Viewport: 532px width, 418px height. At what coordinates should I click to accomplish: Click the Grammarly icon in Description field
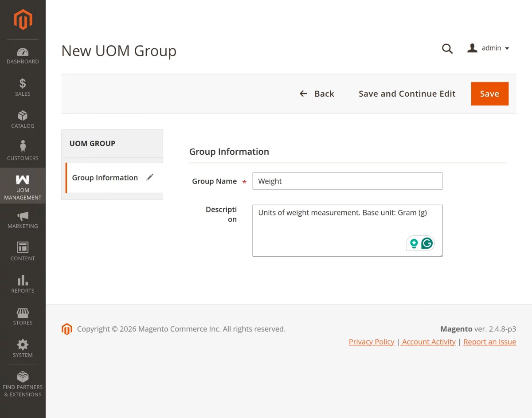426,243
